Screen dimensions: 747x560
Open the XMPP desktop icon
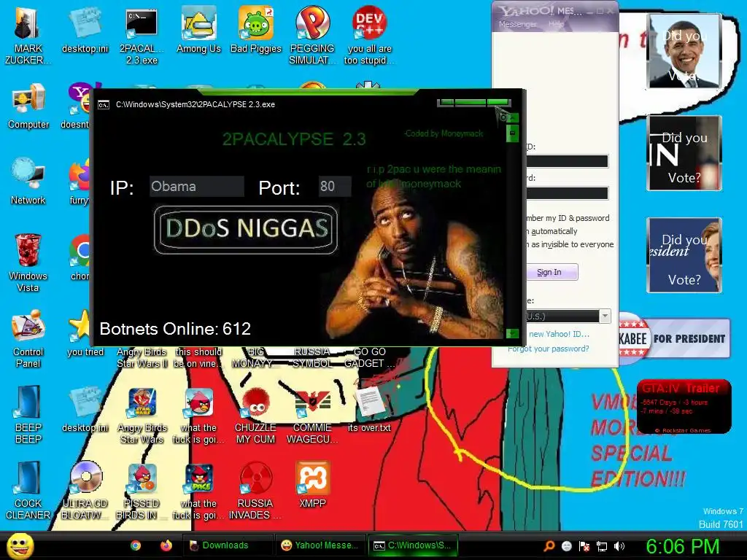point(312,485)
